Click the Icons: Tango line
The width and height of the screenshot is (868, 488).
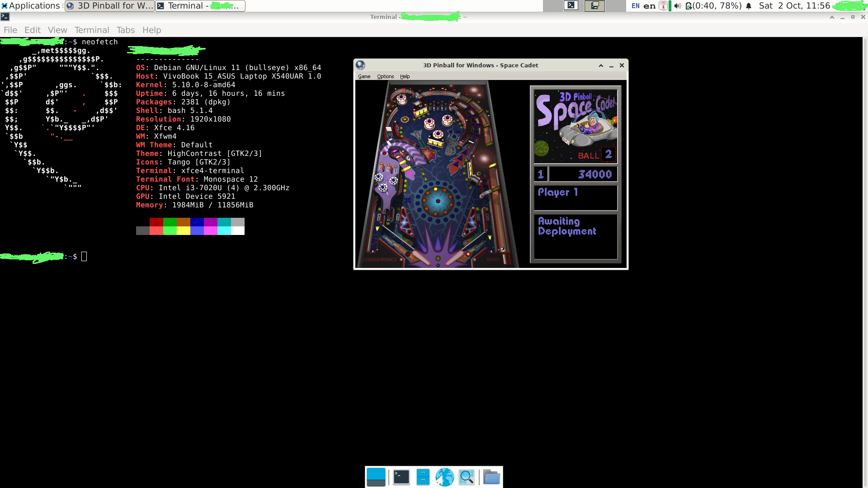184,162
